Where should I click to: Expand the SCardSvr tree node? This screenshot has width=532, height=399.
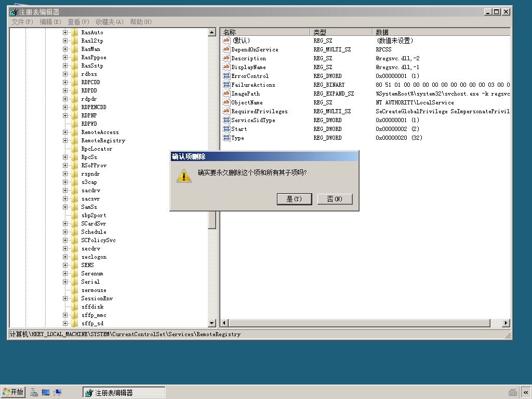click(x=65, y=223)
